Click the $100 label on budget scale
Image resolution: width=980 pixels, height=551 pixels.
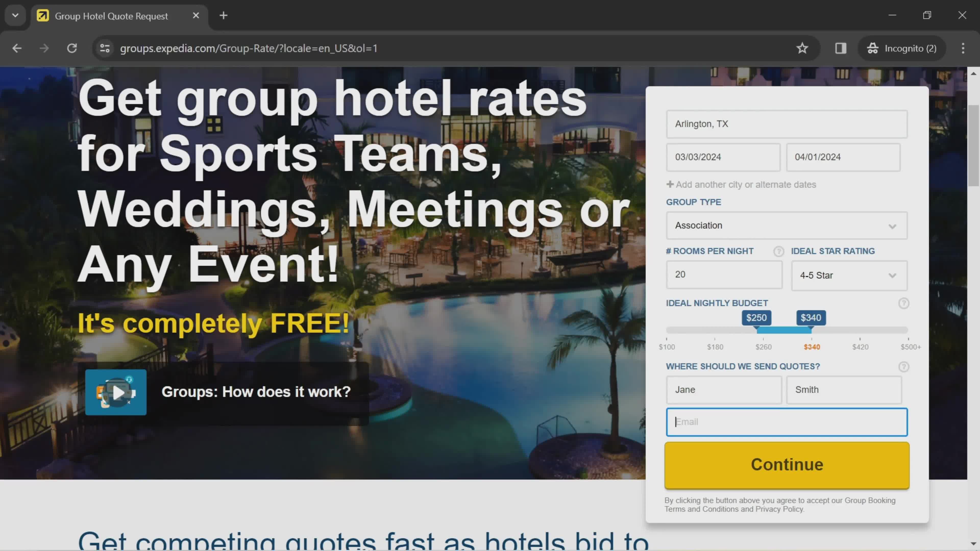coord(667,347)
